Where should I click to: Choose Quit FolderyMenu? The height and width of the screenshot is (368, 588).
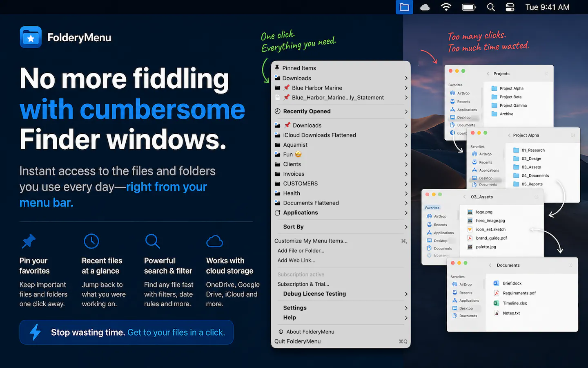tap(341, 341)
